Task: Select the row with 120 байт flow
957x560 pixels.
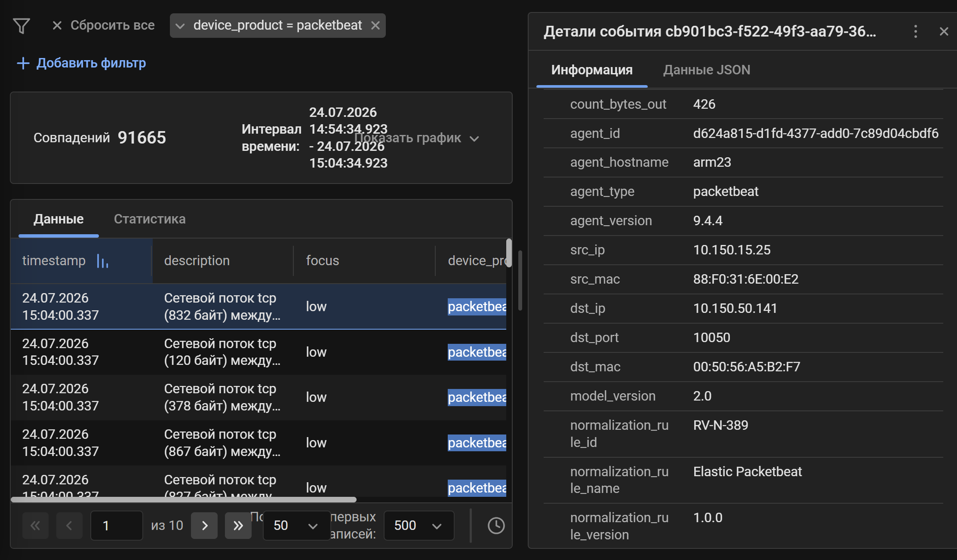Action: [258, 352]
